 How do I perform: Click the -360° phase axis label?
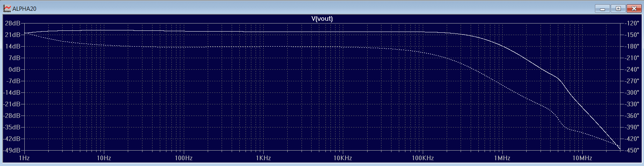pyautogui.click(x=632, y=116)
